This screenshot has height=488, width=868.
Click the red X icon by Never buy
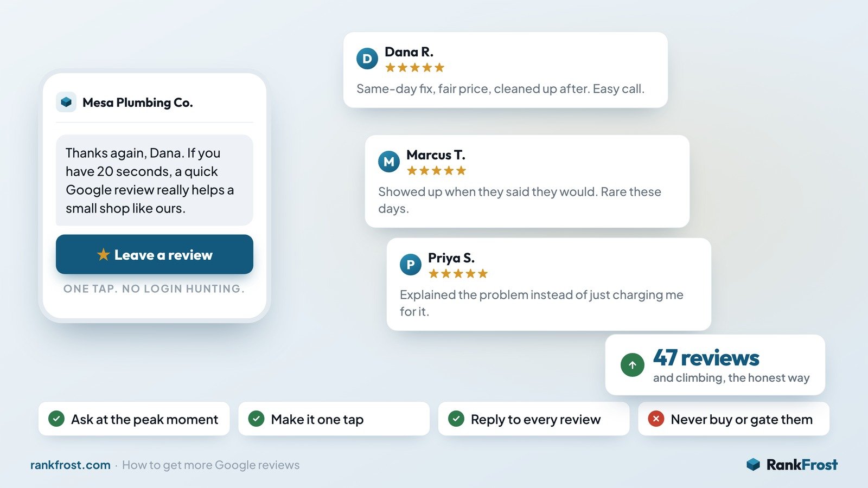pos(656,419)
